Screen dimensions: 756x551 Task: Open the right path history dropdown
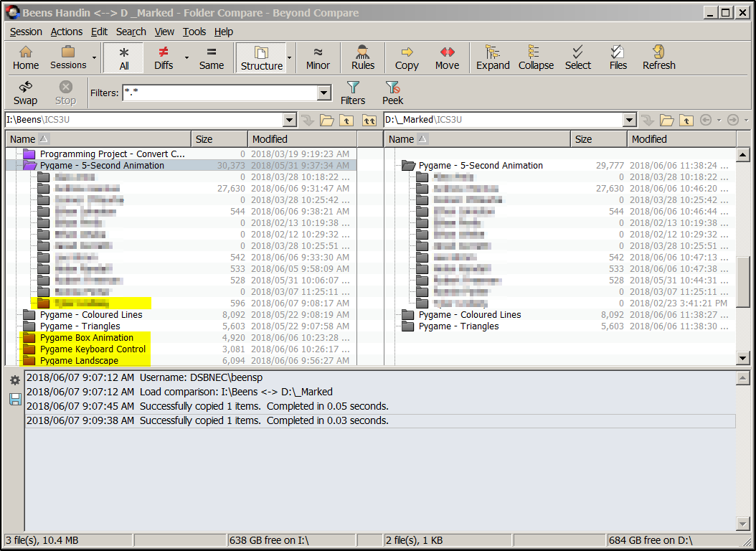[629, 120]
